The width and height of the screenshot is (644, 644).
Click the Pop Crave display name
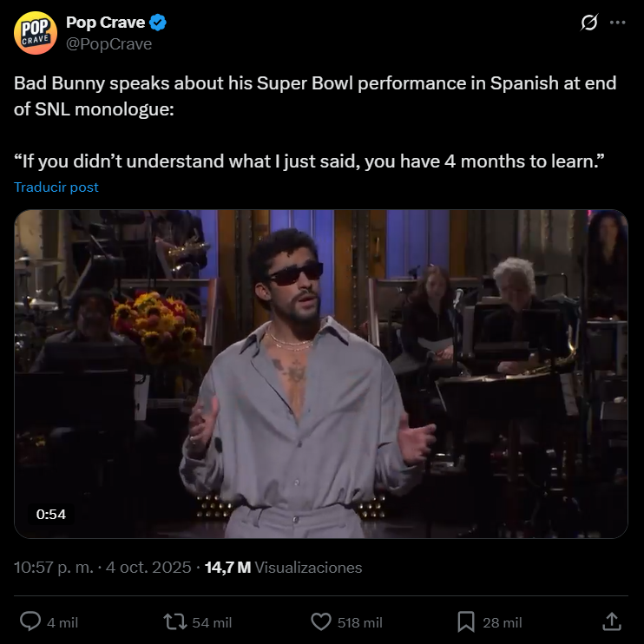pyautogui.click(x=106, y=23)
